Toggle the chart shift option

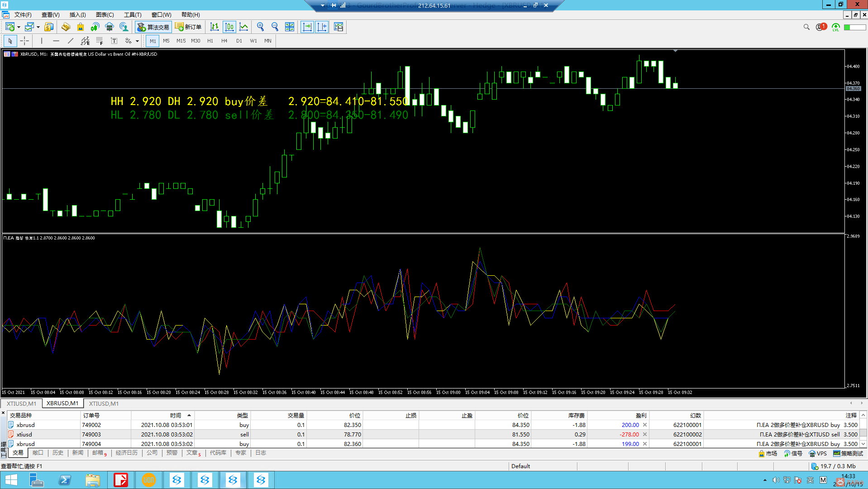(322, 27)
